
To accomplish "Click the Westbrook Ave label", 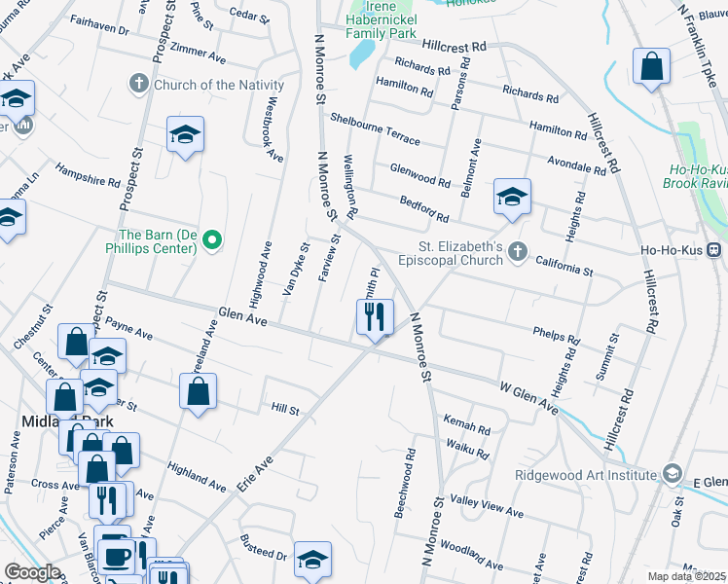I will [x=273, y=129].
